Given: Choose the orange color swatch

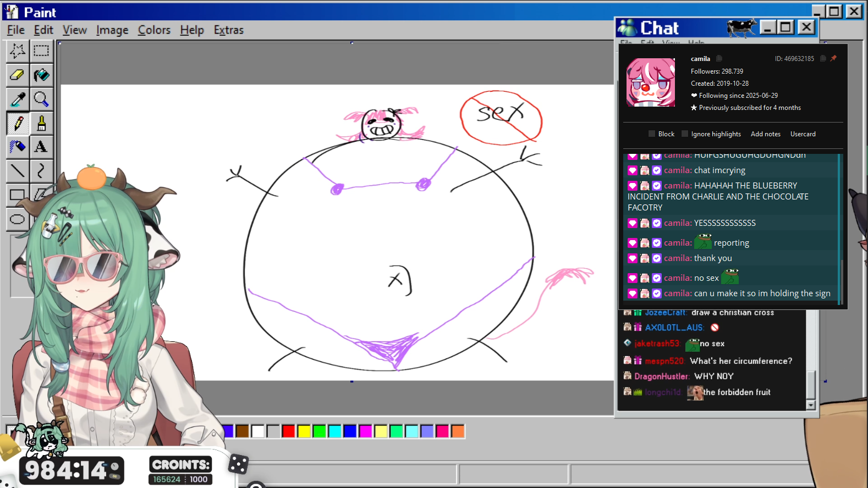Looking at the screenshot, I should point(458,431).
